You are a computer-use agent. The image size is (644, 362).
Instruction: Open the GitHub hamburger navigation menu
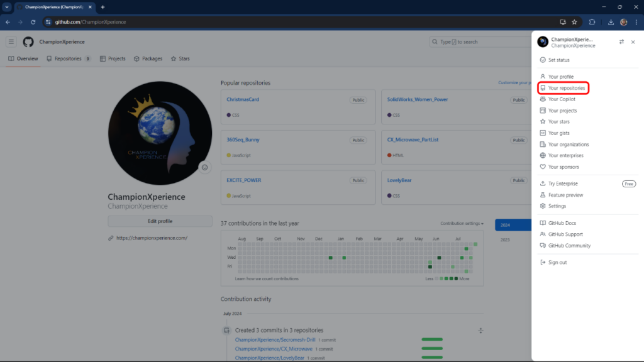click(x=11, y=42)
